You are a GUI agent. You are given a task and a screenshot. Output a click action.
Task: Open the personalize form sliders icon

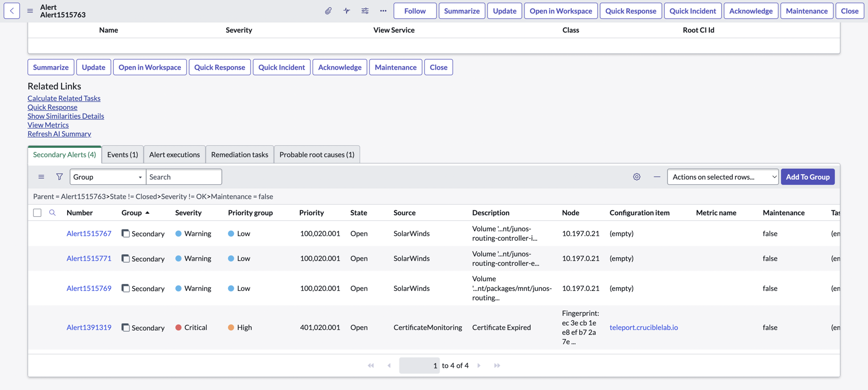pos(365,11)
